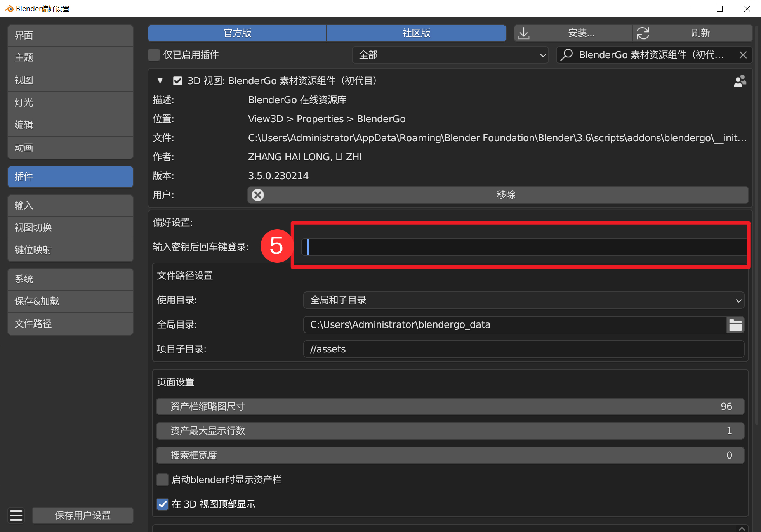Adjust the 资产最大显示行数 max rows slider
The image size is (761, 532).
pos(450,431)
